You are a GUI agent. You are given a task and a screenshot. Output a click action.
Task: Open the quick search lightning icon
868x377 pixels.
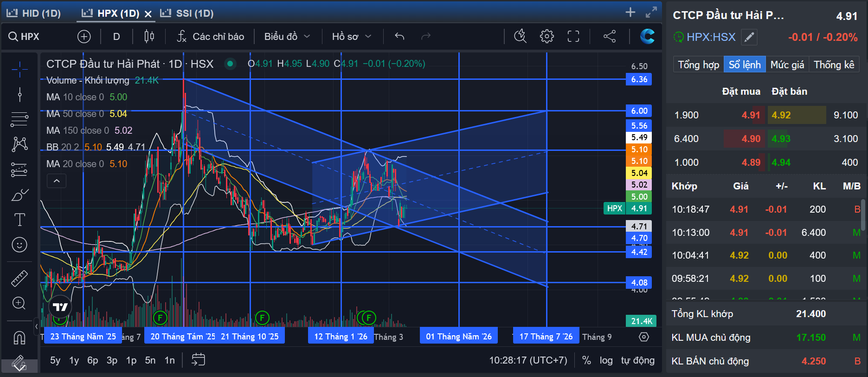(521, 36)
